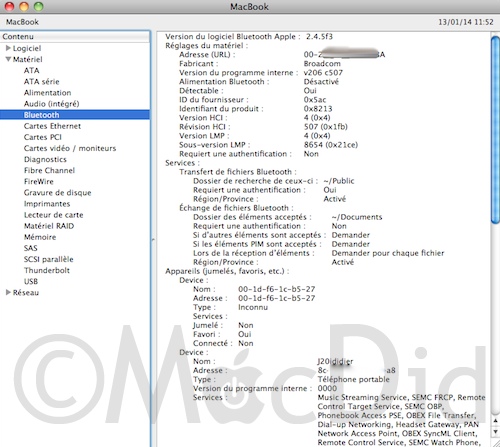Click the MacBook label in the path bar
This screenshot has width=500, height=447.
(22, 22)
